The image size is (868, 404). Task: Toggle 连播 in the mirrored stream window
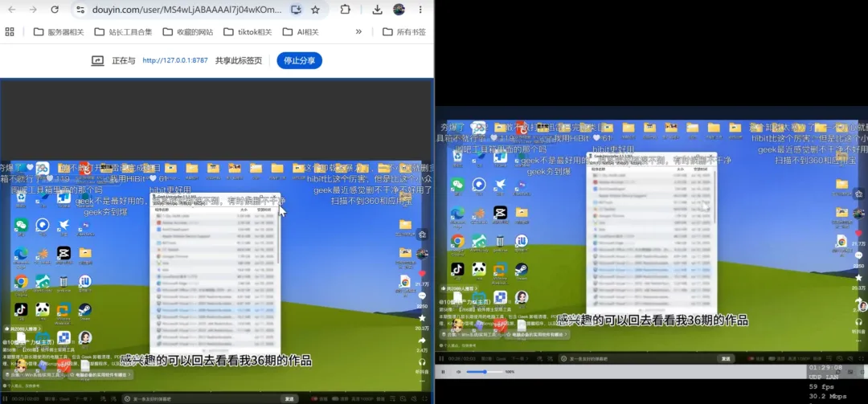[755, 358]
